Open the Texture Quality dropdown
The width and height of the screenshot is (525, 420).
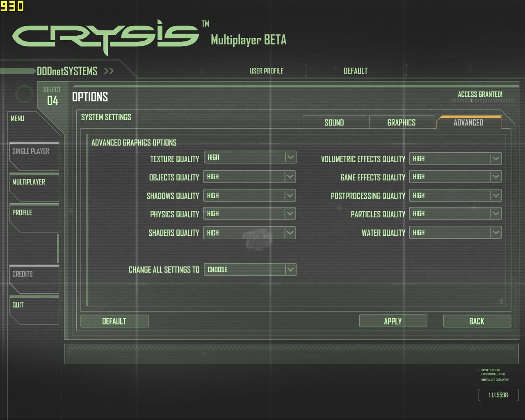tap(250, 157)
